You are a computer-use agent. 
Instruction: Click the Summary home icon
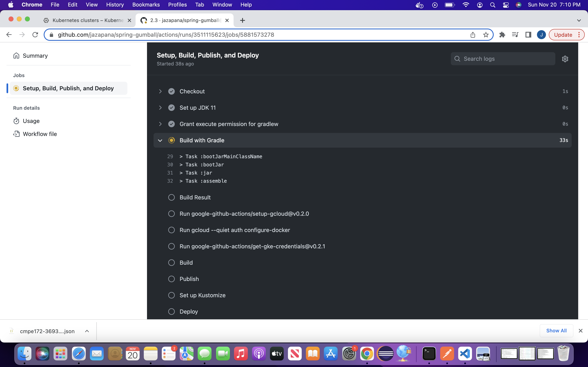click(16, 56)
